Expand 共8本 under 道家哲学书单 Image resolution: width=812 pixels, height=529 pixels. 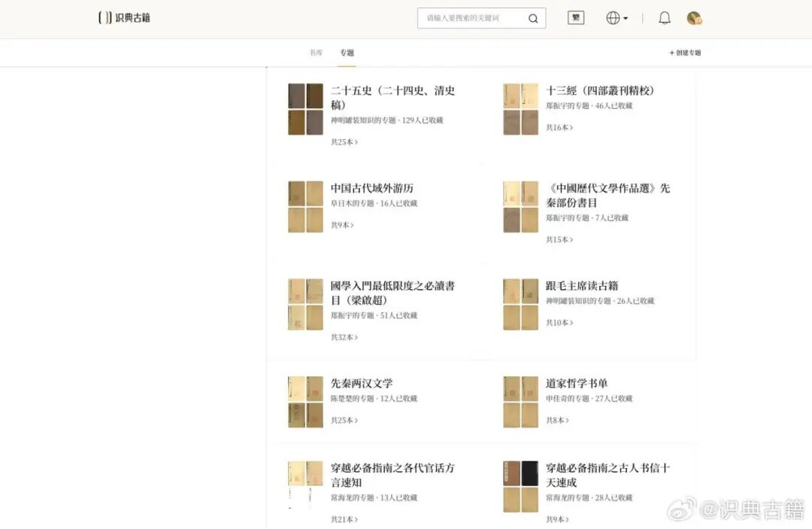[x=557, y=420]
